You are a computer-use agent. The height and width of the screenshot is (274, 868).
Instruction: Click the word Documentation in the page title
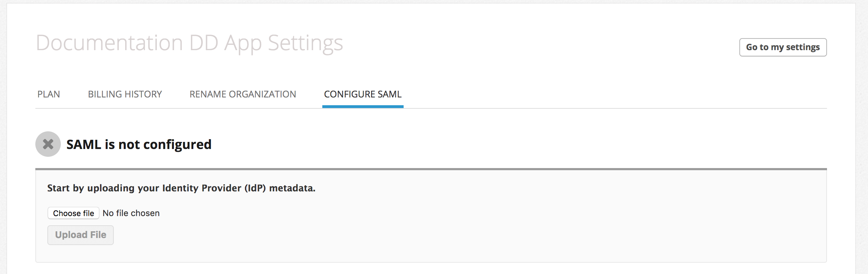pos(110,43)
